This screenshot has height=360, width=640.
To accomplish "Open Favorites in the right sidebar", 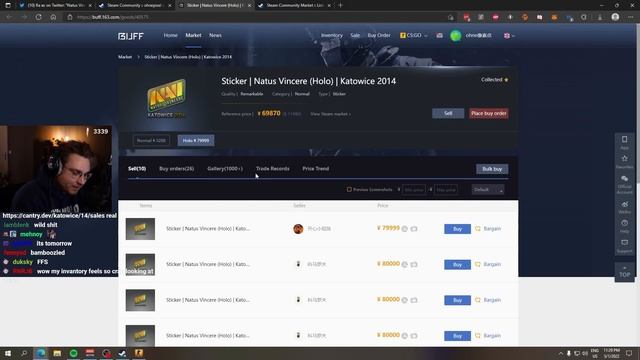I will (624, 162).
